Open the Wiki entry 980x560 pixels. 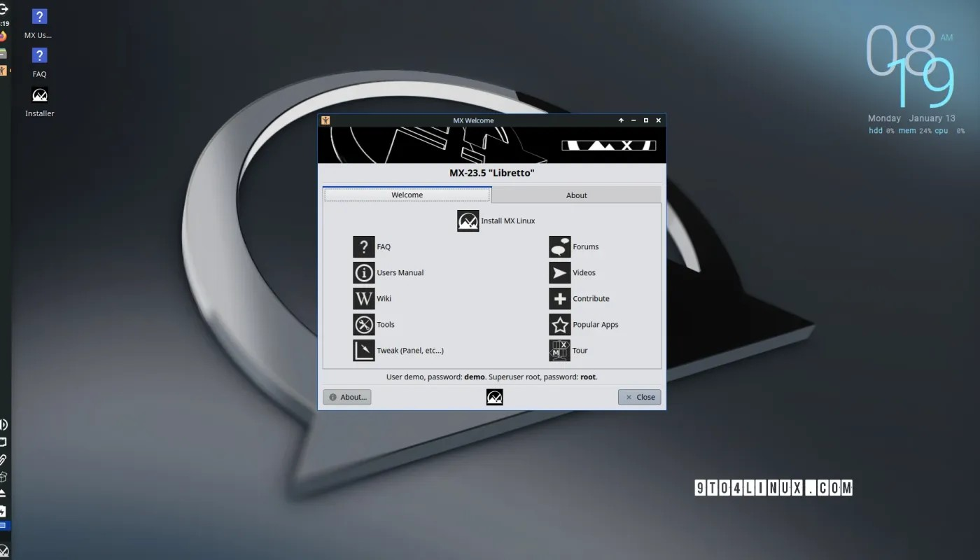point(372,298)
